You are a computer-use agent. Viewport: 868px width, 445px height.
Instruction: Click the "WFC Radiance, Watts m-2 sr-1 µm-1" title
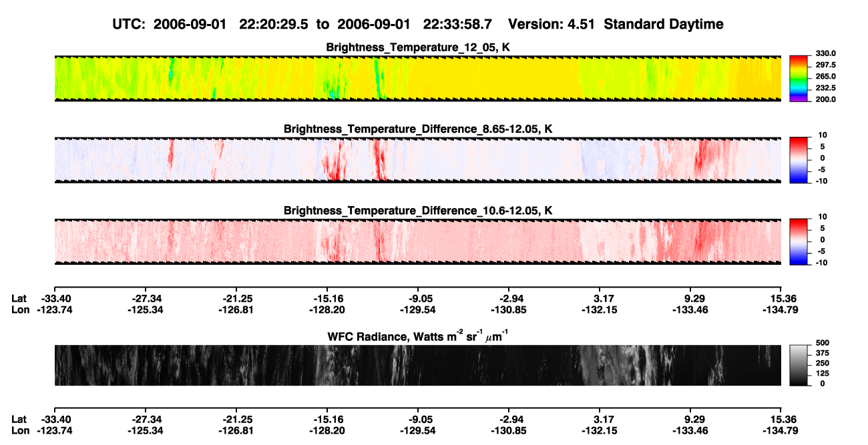pos(418,336)
